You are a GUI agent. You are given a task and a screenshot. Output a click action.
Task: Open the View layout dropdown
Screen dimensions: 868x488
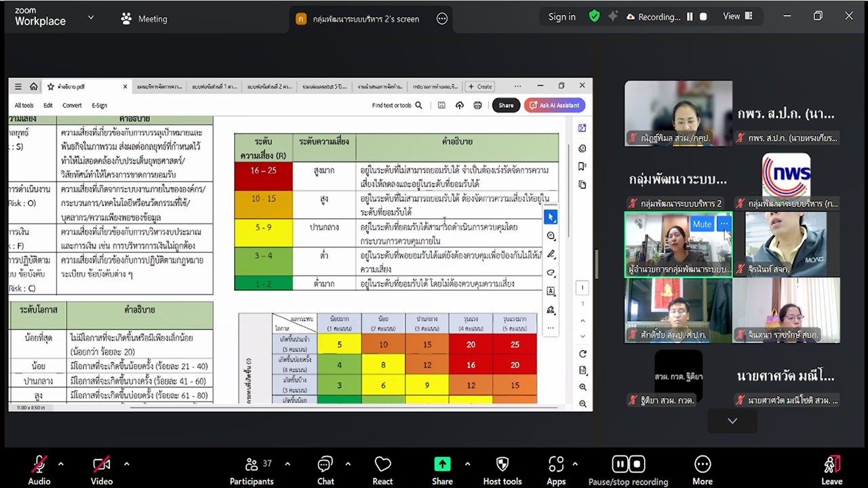click(738, 17)
